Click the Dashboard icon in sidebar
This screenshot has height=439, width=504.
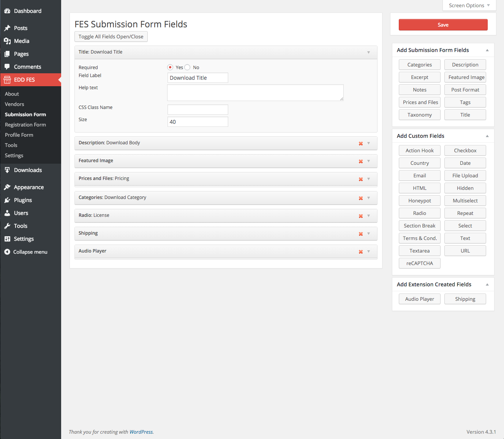tap(7, 11)
